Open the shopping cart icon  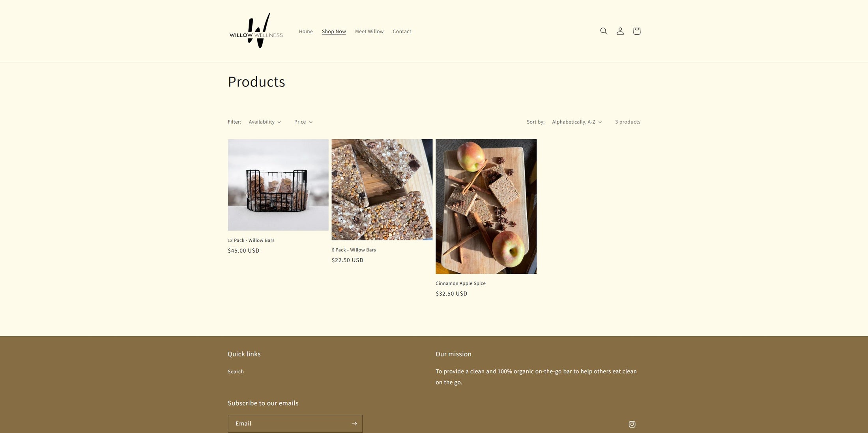click(637, 31)
